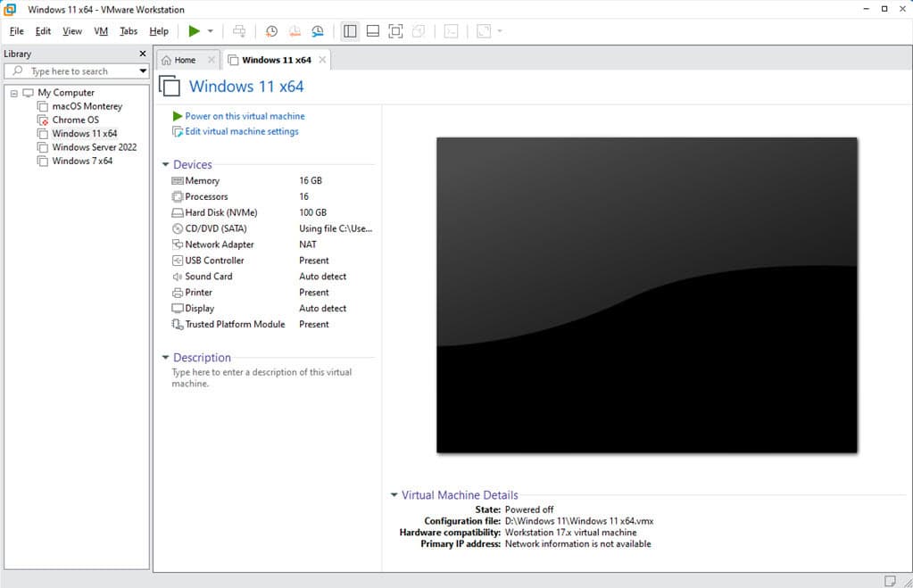The image size is (913, 588).
Task: Enter full screen mode icon
Action: pos(395,31)
